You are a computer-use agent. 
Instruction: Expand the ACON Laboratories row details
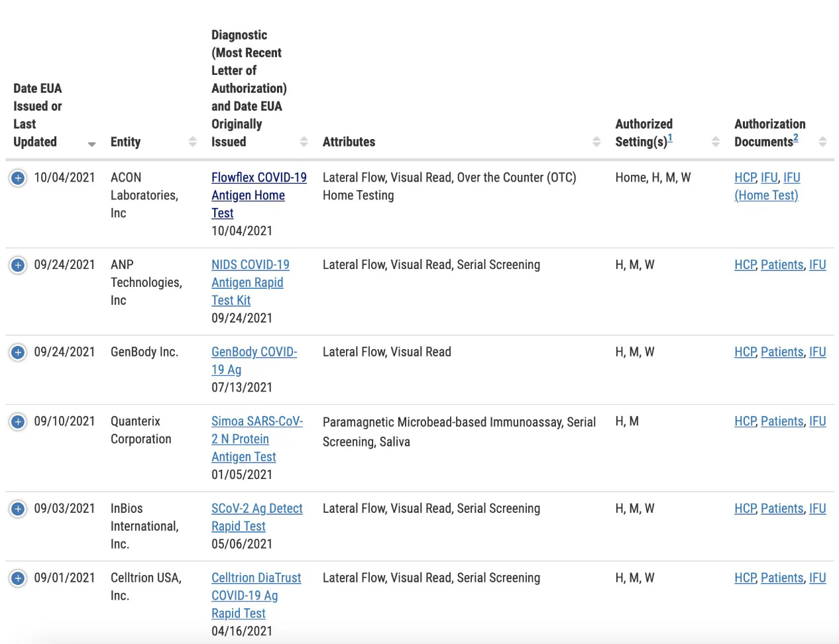point(18,178)
